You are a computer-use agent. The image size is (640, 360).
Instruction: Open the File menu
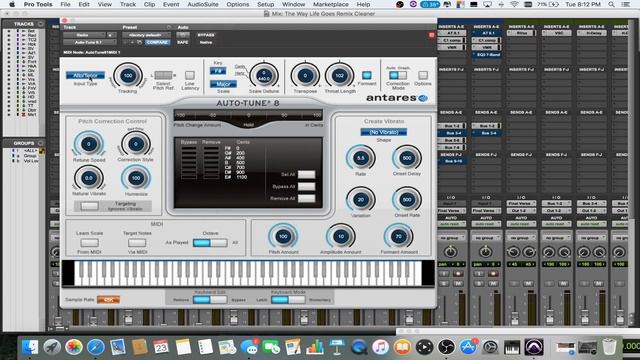coord(65,4)
